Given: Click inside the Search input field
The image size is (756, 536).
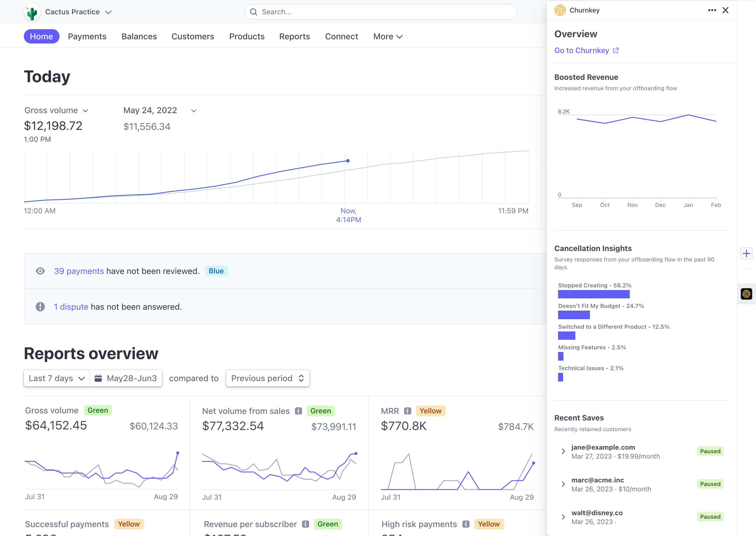Looking at the screenshot, I should pos(363,12).
